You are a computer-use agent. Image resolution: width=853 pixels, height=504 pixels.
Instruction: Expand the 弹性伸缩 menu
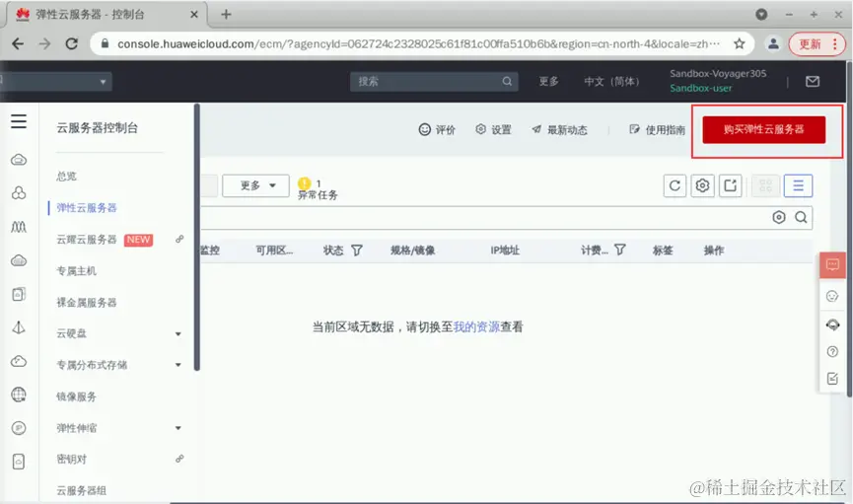point(178,428)
